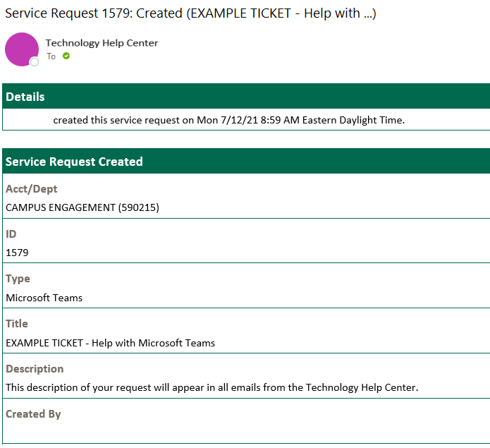Click the Microsoft Teams type value
490x448 pixels.
pyautogui.click(x=44, y=298)
